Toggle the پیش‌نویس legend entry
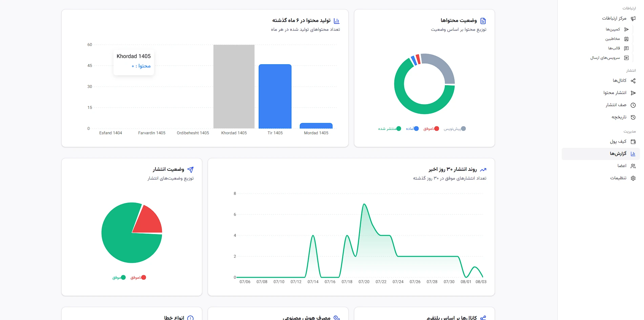 pos(455,129)
